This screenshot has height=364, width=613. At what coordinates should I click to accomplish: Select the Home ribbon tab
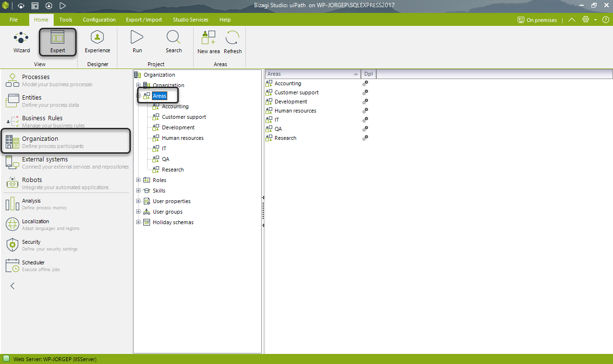pyautogui.click(x=41, y=20)
